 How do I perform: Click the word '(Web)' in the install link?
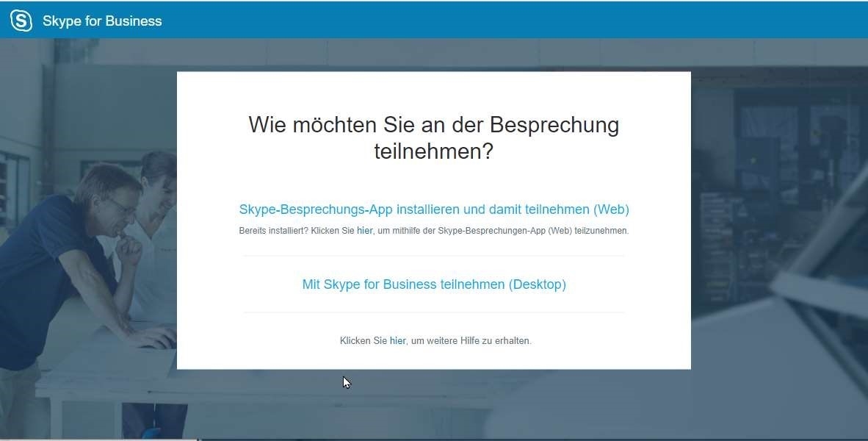click(x=611, y=209)
